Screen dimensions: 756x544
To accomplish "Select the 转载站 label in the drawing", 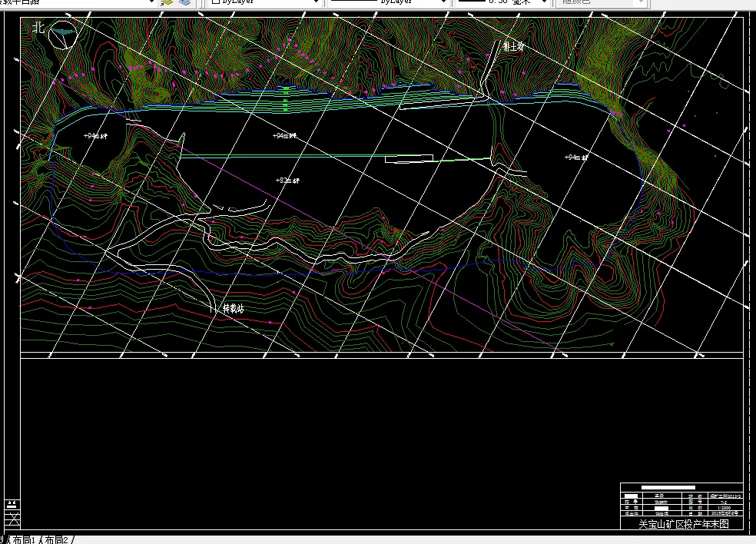I will click(x=234, y=309).
